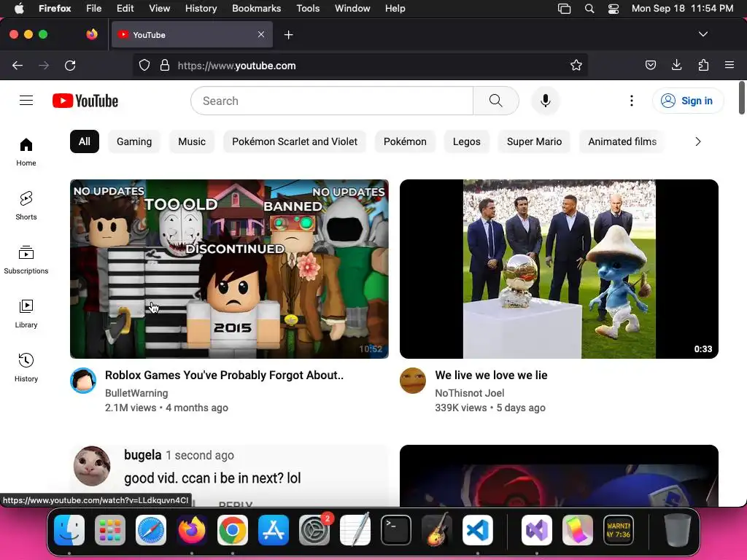Click the YouTube page scrollbar

pyautogui.click(x=742, y=98)
